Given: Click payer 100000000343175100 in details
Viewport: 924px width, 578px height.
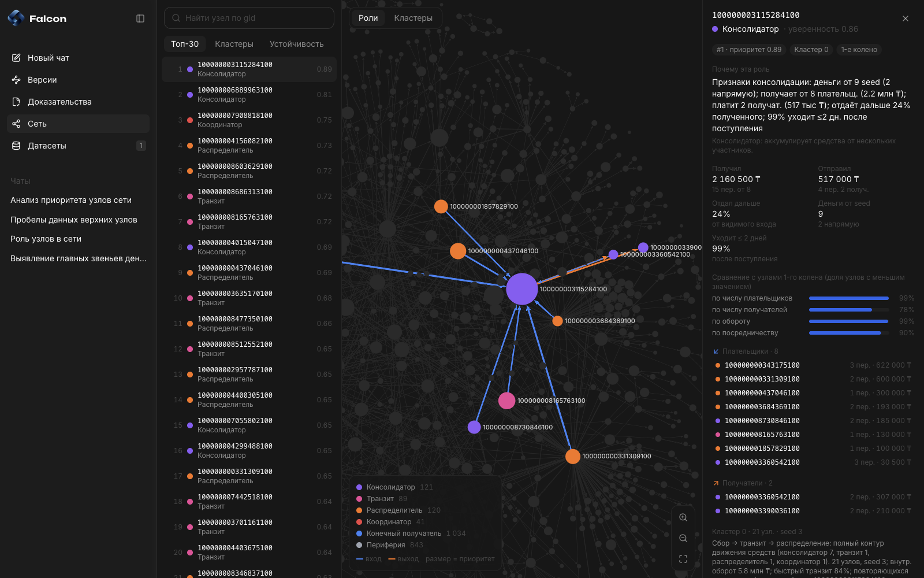Looking at the screenshot, I should (813, 365).
